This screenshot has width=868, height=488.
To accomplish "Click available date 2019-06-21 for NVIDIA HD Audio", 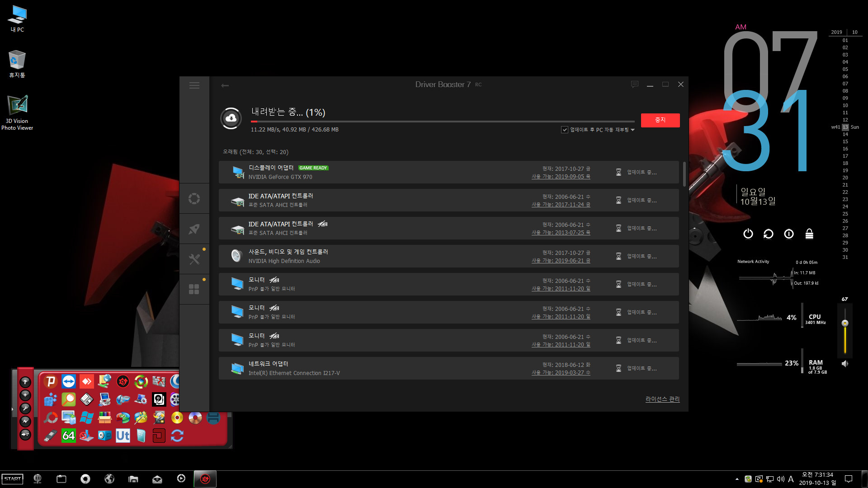I will [561, 261].
